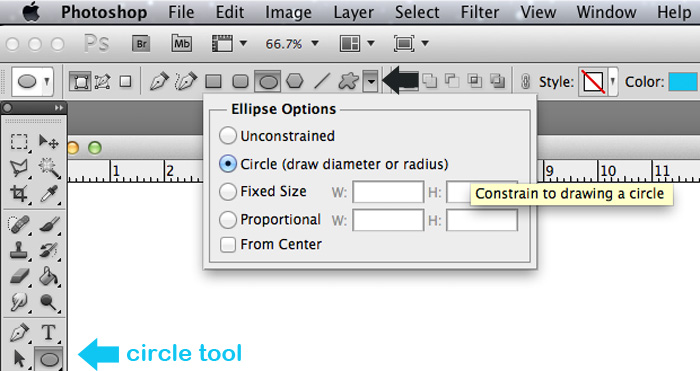This screenshot has height=371, width=700.
Task: Toggle Paths mode in the options bar
Action: (103, 82)
